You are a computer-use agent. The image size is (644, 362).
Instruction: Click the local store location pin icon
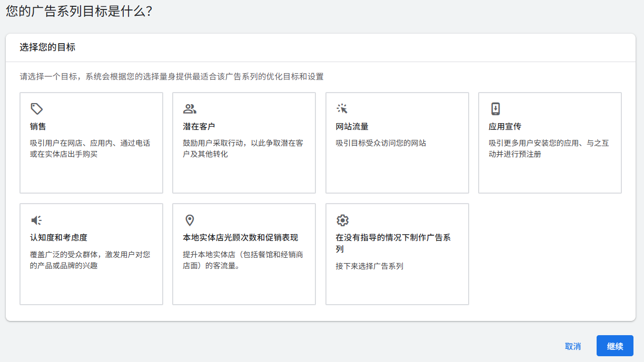point(190,220)
